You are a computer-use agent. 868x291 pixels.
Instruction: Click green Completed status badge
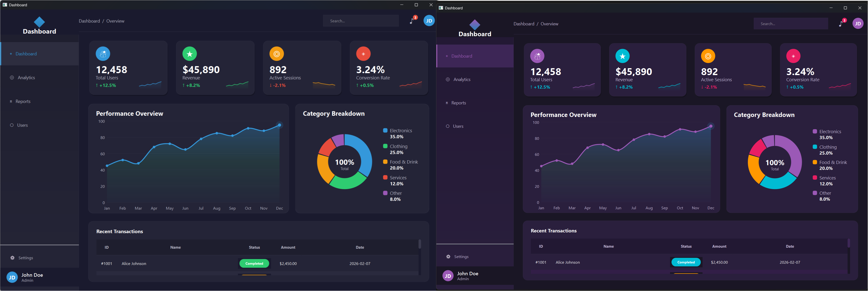pos(254,263)
